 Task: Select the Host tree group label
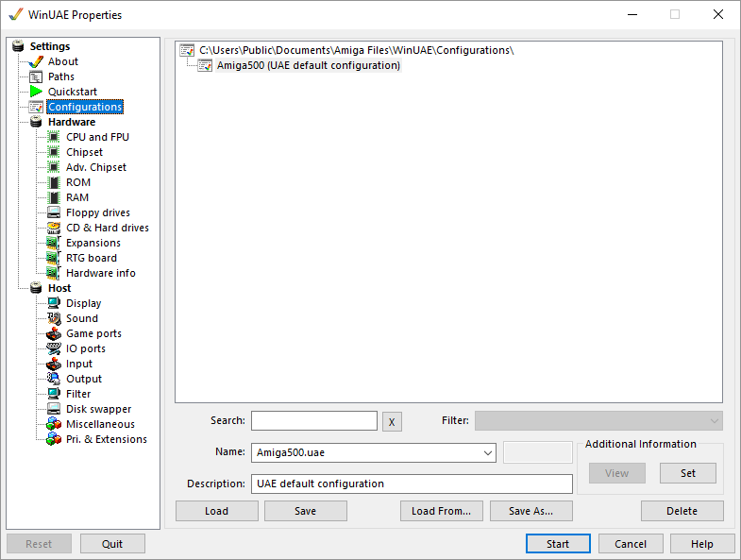tap(59, 288)
